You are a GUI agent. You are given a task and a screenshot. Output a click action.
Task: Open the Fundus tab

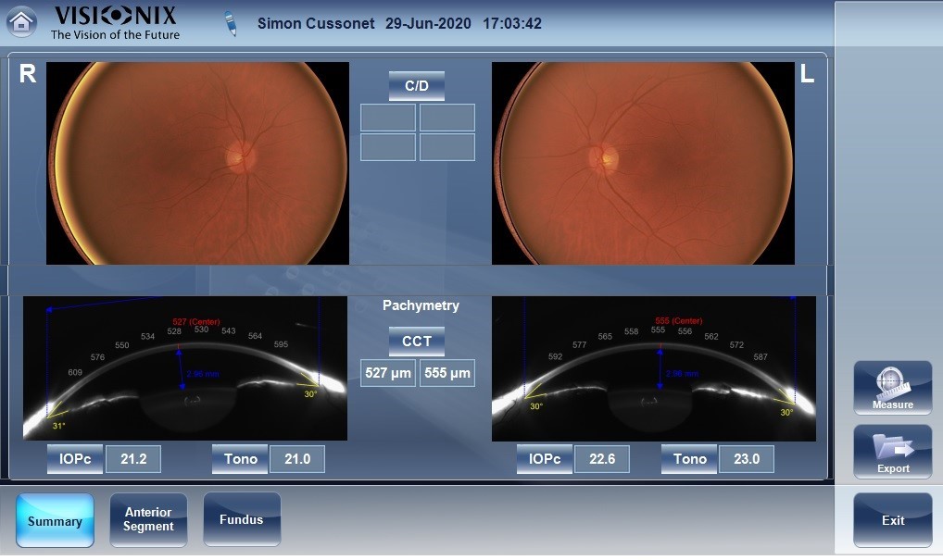(241, 520)
